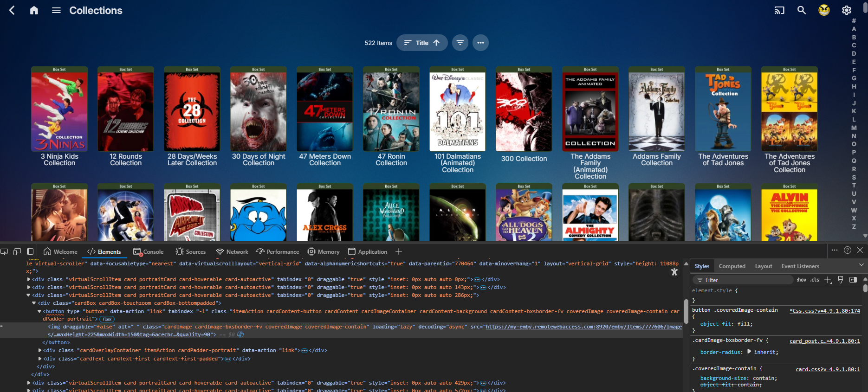The height and width of the screenshot is (392, 868).
Task: Switch to the Console tab
Action: (149, 251)
